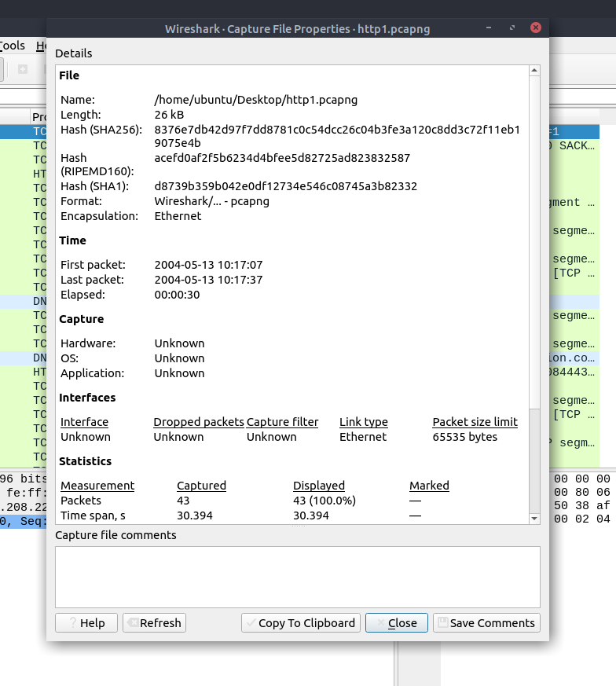The height and width of the screenshot is (686, 616).
Task: Click the 'Capture file comments' label
Action: pos(115,535)
